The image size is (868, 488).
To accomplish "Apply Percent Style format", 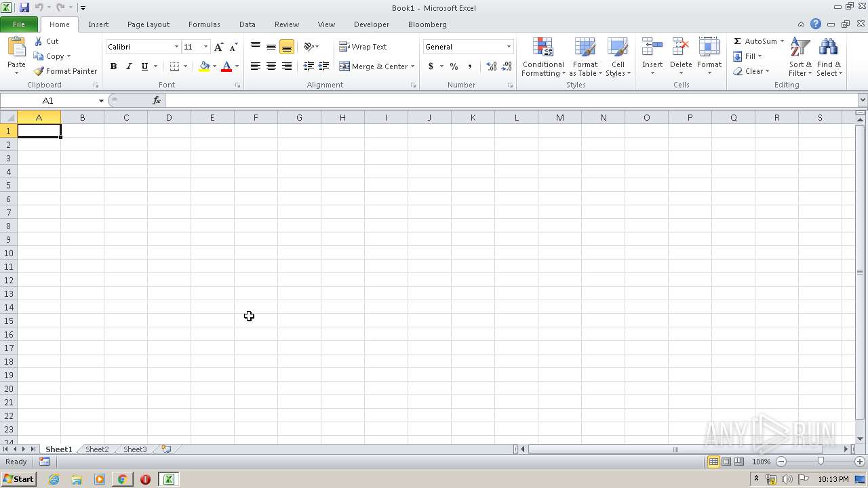I will [454, 66].
